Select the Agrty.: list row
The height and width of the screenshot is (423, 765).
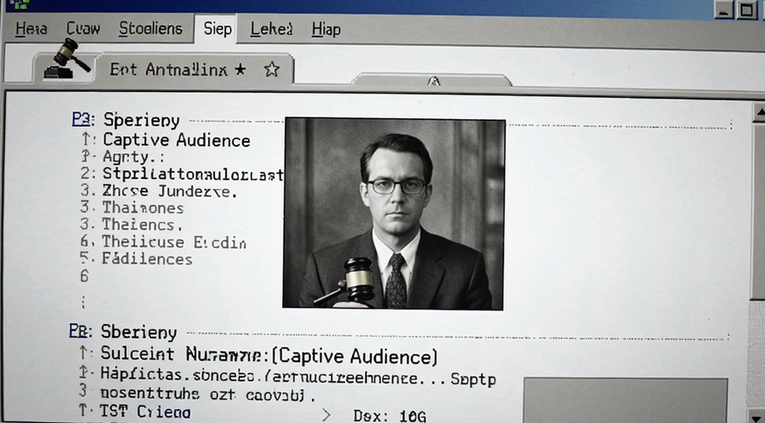122,157
